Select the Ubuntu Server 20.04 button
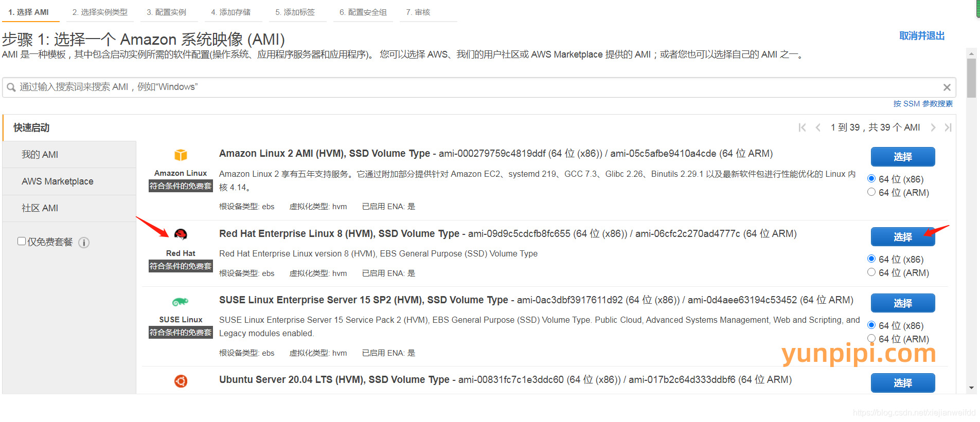This screenshot has height=422, width=980. point(903,383)
